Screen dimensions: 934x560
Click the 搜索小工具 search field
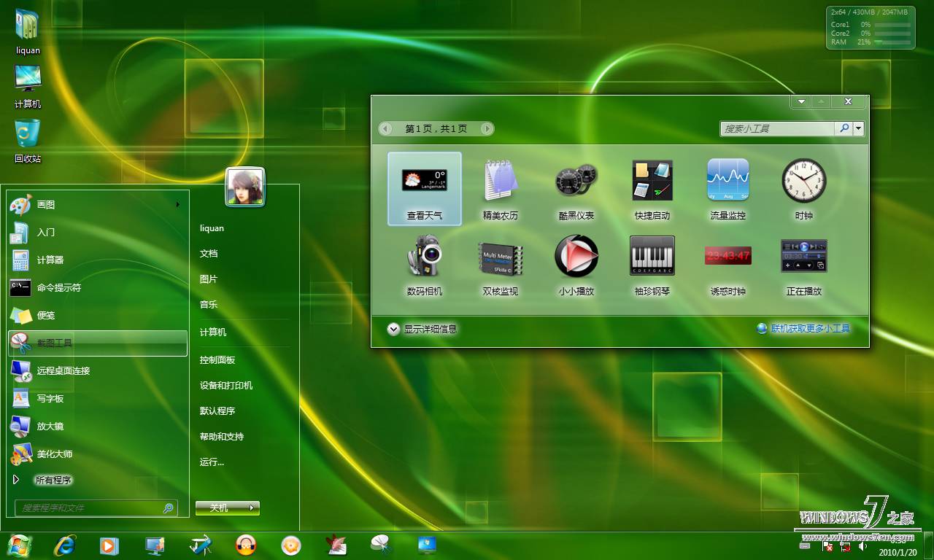click(776, 128)
